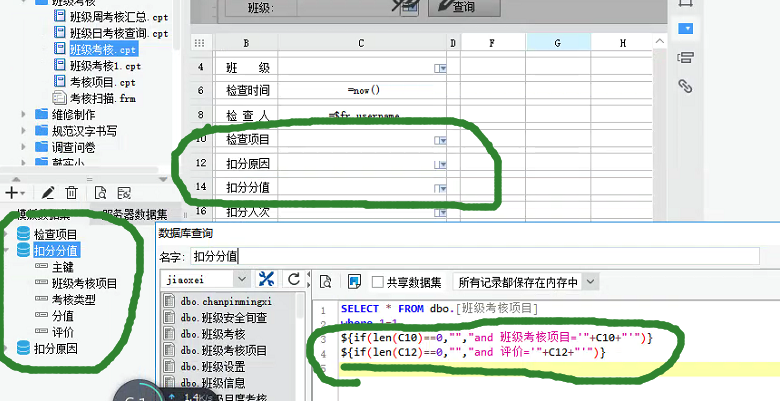The height and width of the screenshot is (401, 780).
Task: Click the blue dropdown icon on the right sidebar
Action: coord(685,29)
